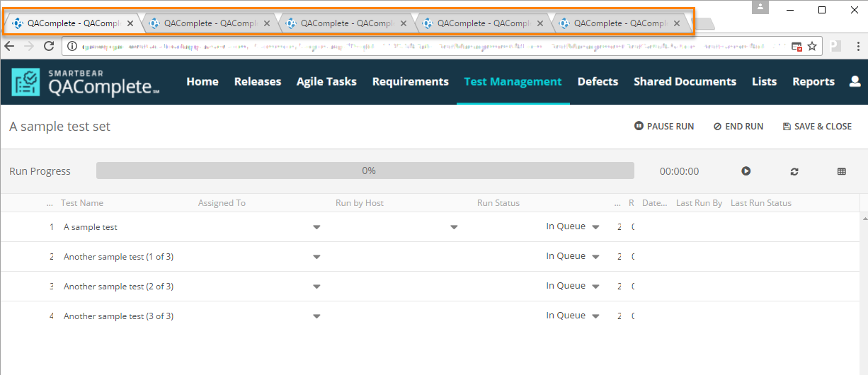Select 'Another sample test (3 of 3)' row
The width and height of the screenshot is (868, 375).
tap(430, 316)
